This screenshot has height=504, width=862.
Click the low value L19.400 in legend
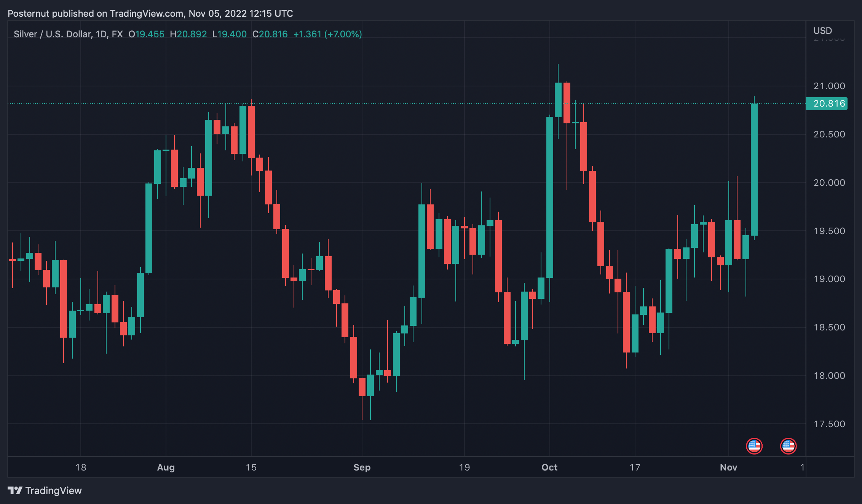point(229,34)
